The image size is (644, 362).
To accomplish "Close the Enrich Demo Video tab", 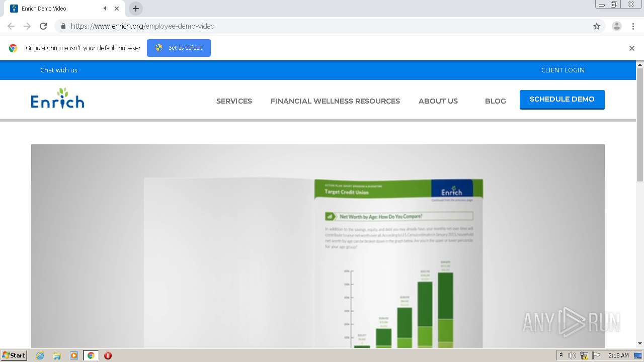I will click(x=117, y=9).
